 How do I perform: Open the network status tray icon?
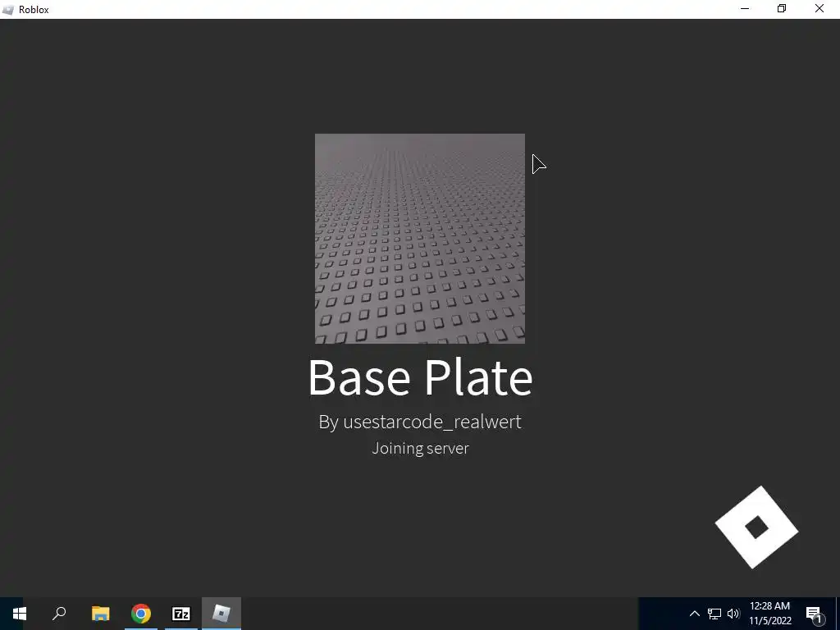[714, 614]
